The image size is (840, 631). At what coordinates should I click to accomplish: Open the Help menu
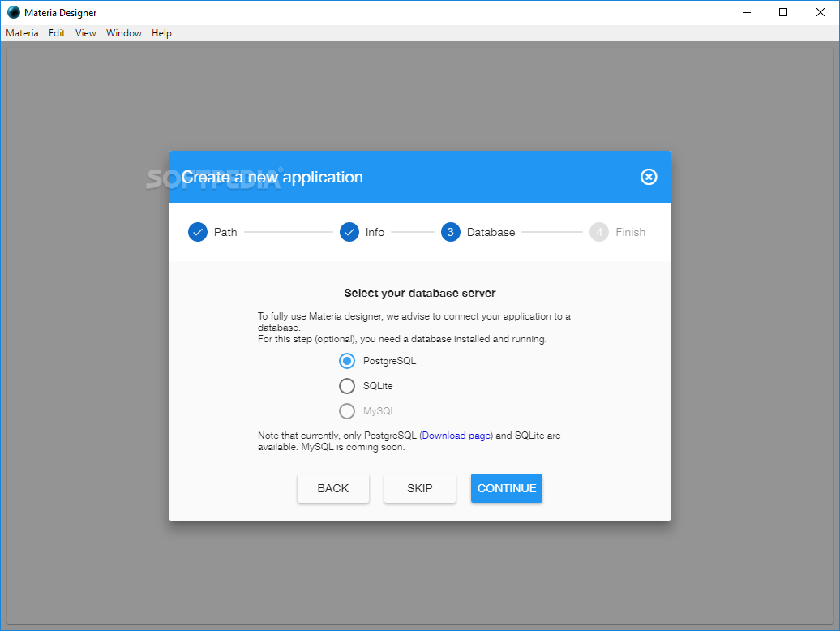pos(161,33)
